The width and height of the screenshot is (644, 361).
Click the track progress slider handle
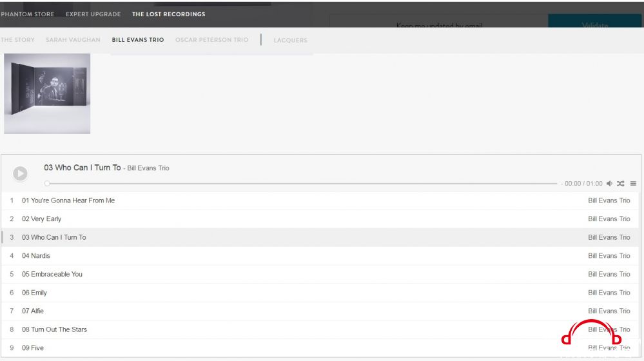[x=47, y=184]
